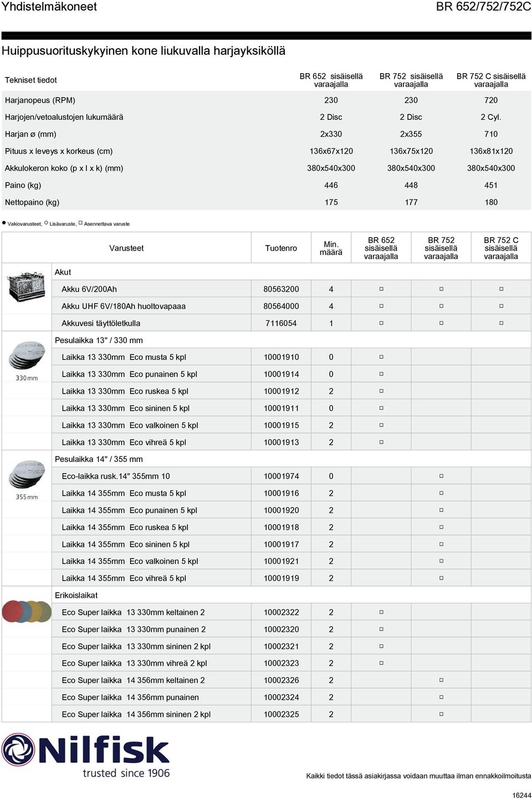Image resolution: width=532 pixels, height=799 pixels.
Task: Click product number 80563200
Action: (281, 289)
